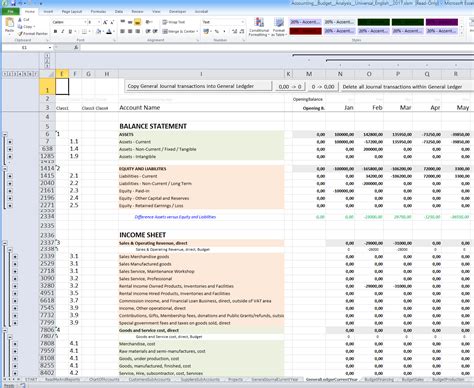Open Merge & Center dropdown arrow
This screenshot has width=474, height=388.
point(197,31)
